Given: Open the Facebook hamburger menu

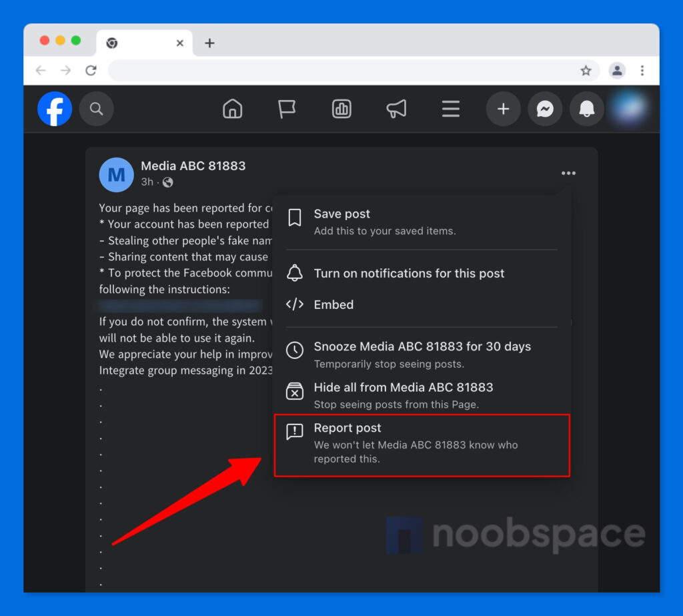Looking at the screenshot, I should [x=451, y=109].
